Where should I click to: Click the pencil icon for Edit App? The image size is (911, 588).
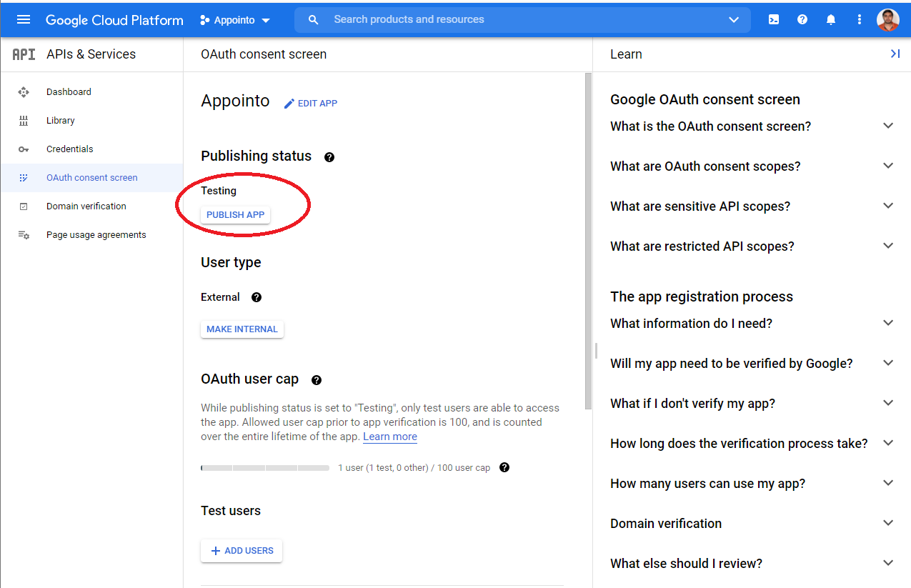pyautogui.click(x=289, y=104)
